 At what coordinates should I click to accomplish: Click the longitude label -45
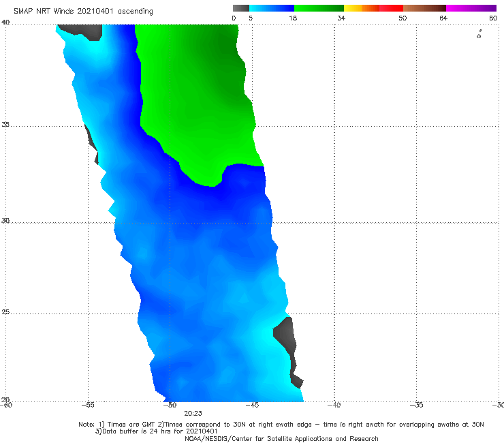click(x=252, y=405)
